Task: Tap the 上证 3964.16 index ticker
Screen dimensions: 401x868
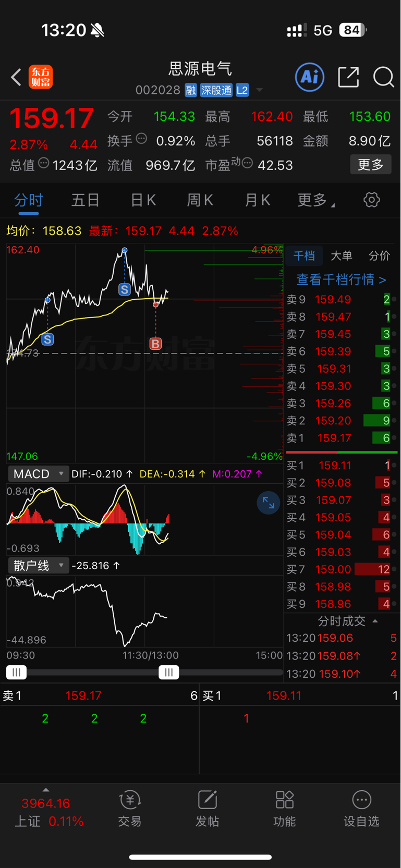Action: pos(49,812)
